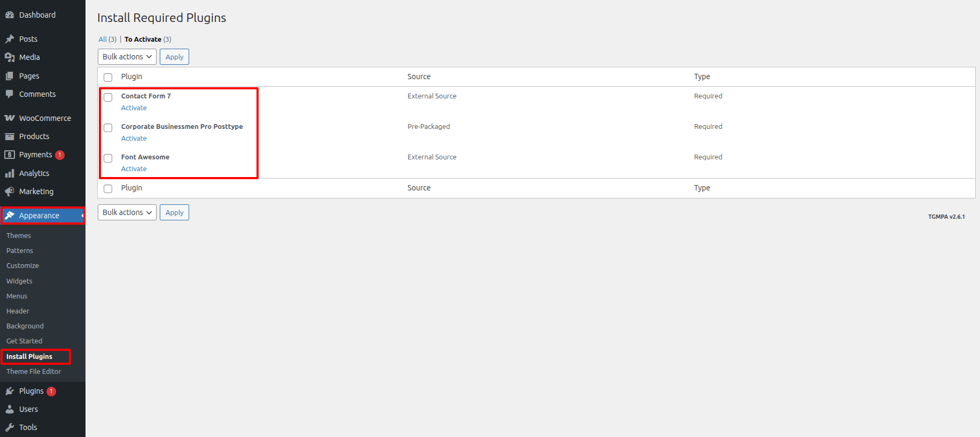
Task: Click the Marketing megaphone icon
Action: [x=10, y=191]
